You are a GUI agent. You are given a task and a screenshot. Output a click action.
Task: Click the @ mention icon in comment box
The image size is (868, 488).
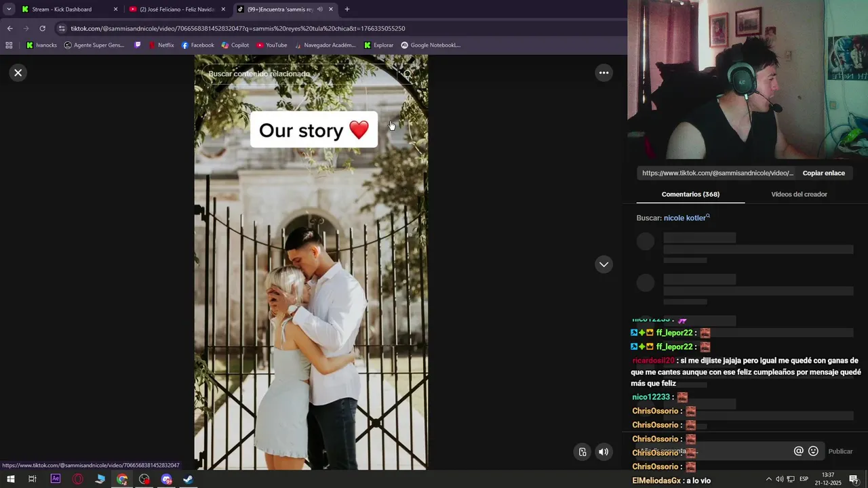(x=798, y=451)
